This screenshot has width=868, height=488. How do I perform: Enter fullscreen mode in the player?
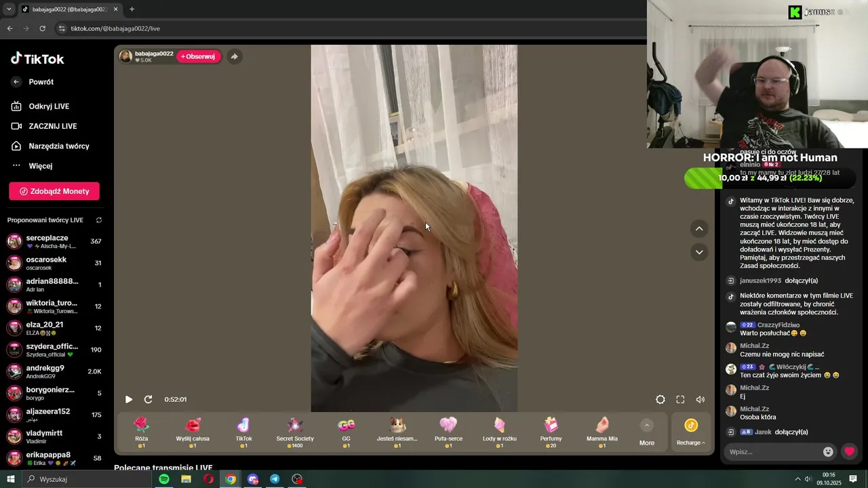coord(680,399)
